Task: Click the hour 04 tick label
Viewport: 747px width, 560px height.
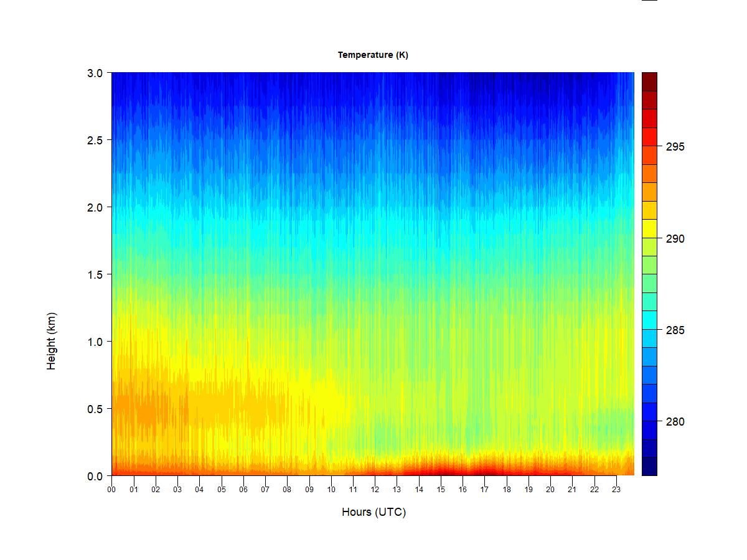Action: coord(199,490)
